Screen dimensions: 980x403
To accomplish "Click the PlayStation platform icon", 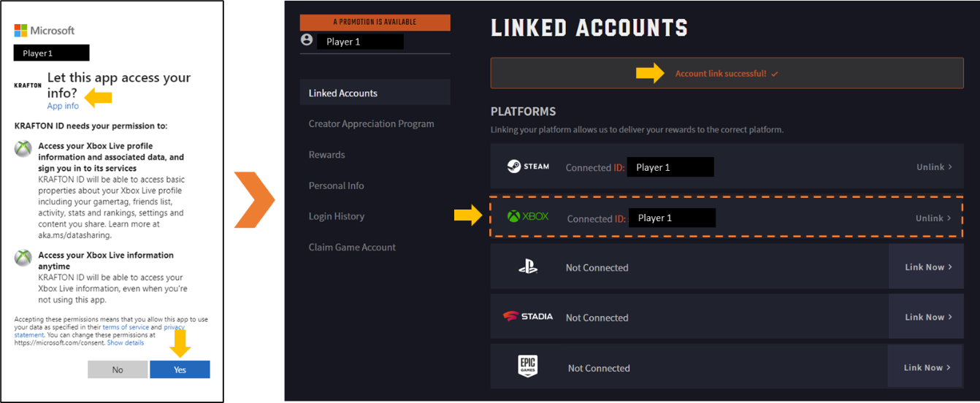I will click(x=528, y=267).
